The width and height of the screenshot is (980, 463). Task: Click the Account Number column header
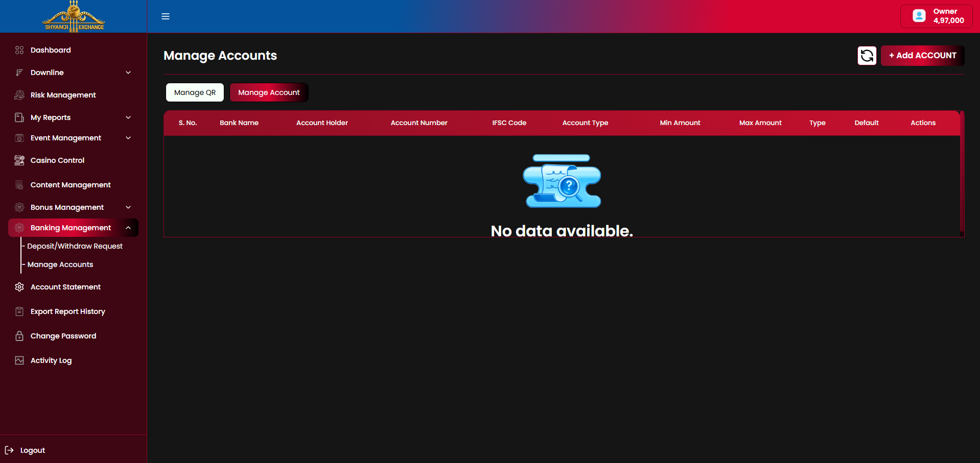419,123
